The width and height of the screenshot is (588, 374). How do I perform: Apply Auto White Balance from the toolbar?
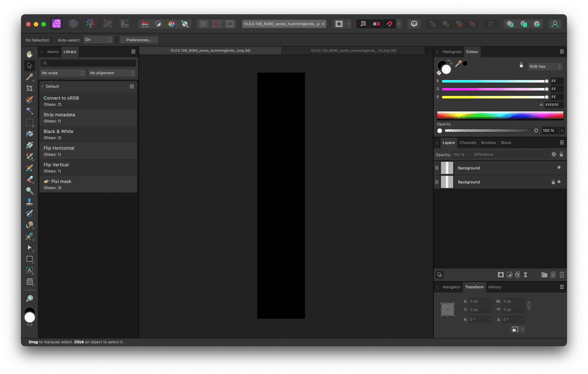coord(185,24)
